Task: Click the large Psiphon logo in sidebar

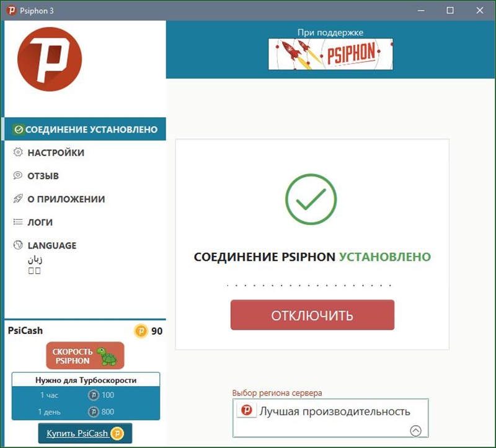Action: (50, 59)
